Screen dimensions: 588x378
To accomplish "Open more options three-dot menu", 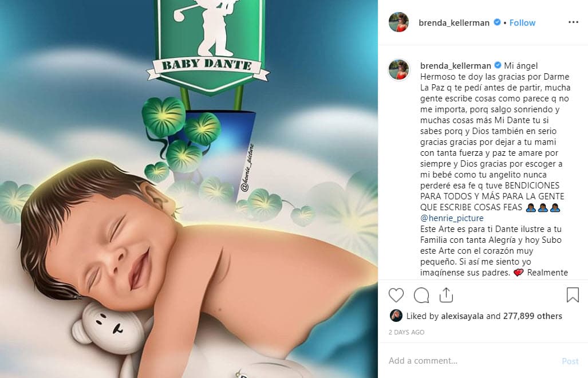I will [x=573, y=22].
